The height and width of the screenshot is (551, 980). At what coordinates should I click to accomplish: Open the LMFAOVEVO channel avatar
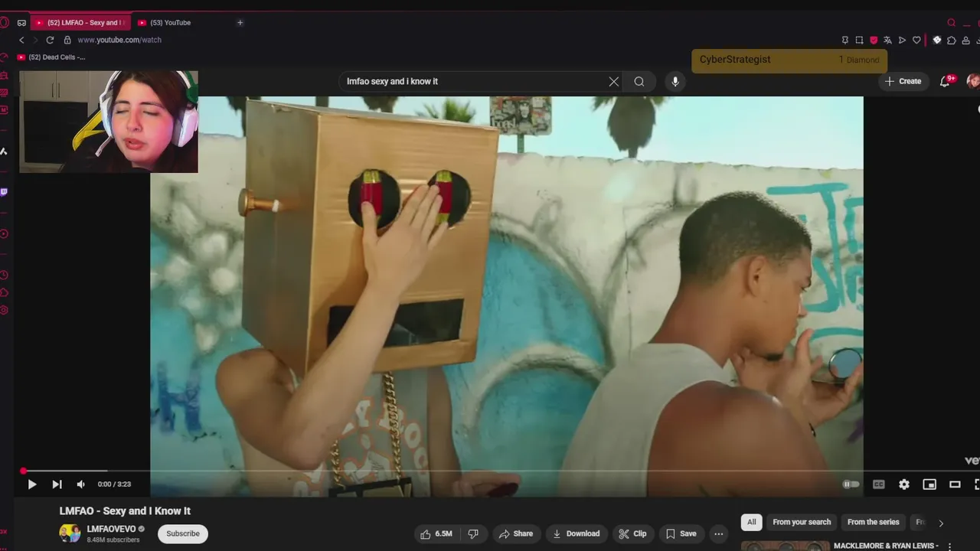click(x=70, y=533)
